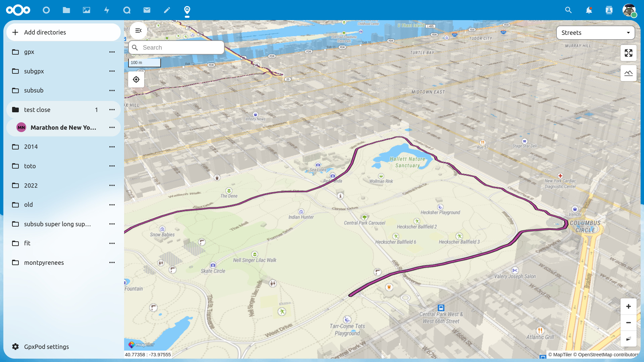
Task: Toggle the Marathon de New York track
Action: 63,127
